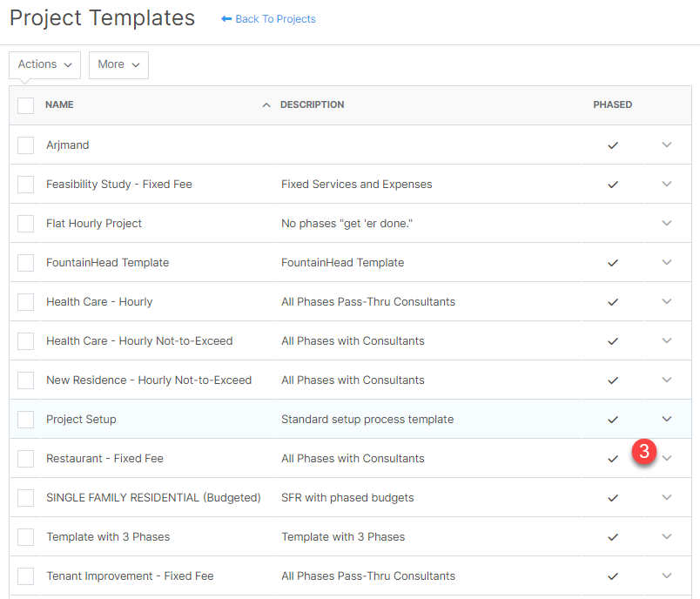Click the blue back arrow icon
The width and height of the screenshot is (700, 599).
tap(226, 19)
